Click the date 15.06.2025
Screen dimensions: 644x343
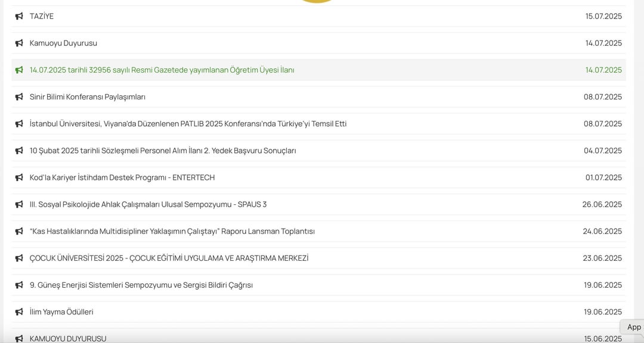click(x=602, y=338)
